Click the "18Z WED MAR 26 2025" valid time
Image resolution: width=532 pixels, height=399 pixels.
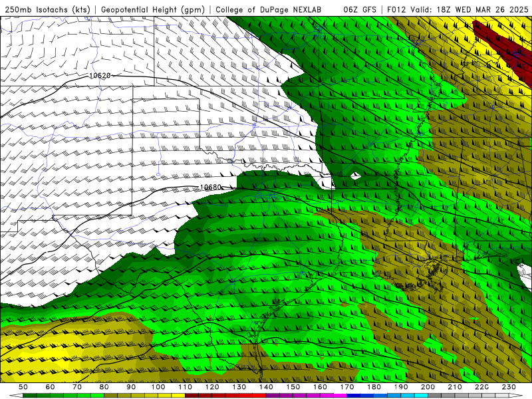[x=483, y=10]
